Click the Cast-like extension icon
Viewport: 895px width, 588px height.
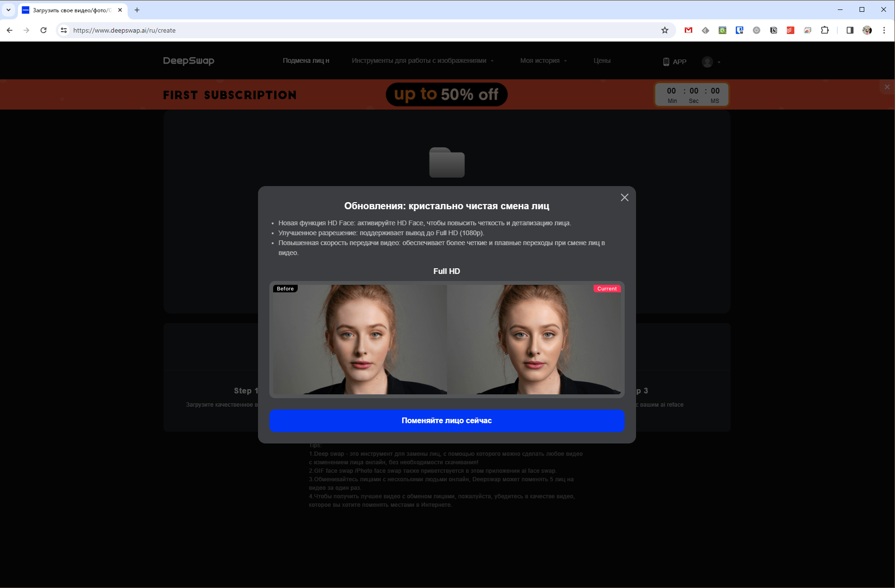pyautogui.click(x=808, y=30)
